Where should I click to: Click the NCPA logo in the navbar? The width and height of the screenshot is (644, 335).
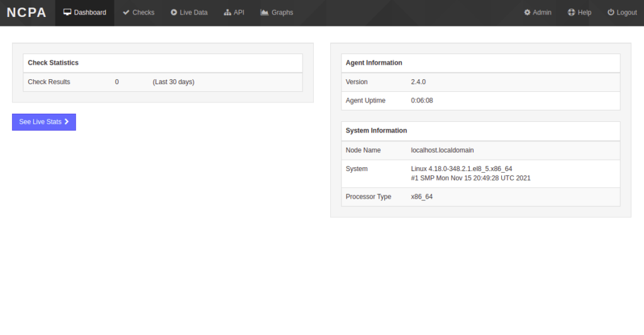[26, 13]
